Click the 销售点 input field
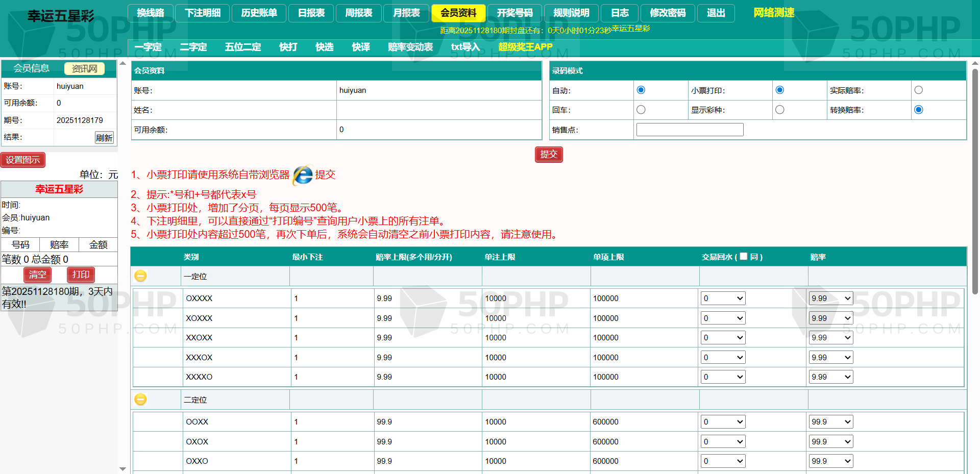This screenshot has width=980, height=474. 690,130
